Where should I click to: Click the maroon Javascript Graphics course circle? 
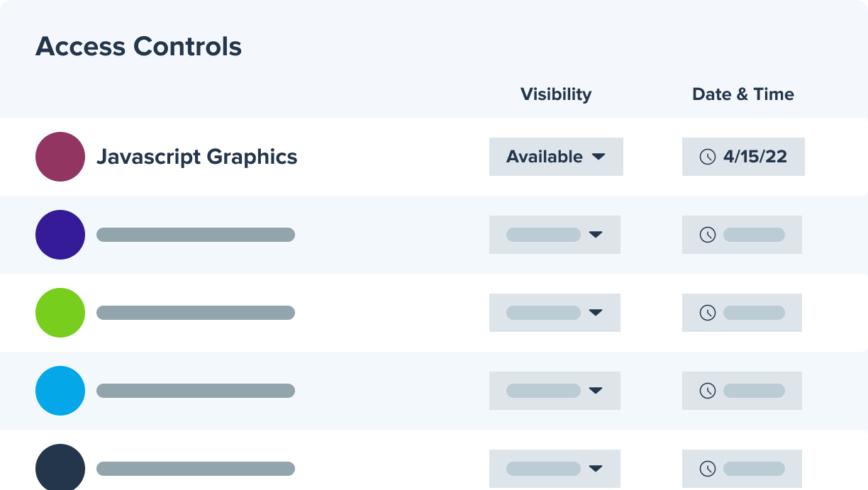[60, 157]
